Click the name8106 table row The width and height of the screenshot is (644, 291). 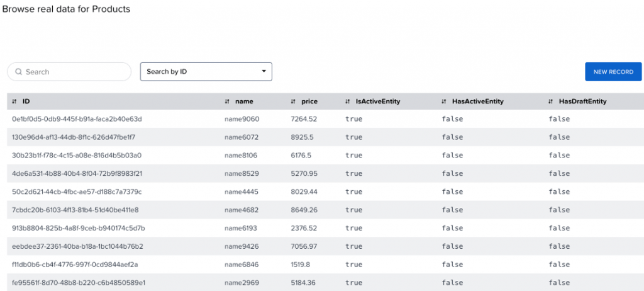click(325, 155)
